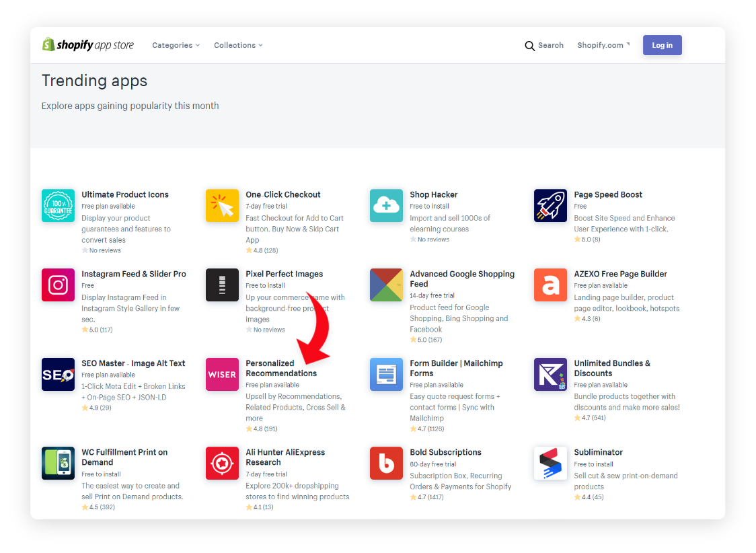Open the Shop Hacker cloud icon
756x553 pixels.
(386, 205)
